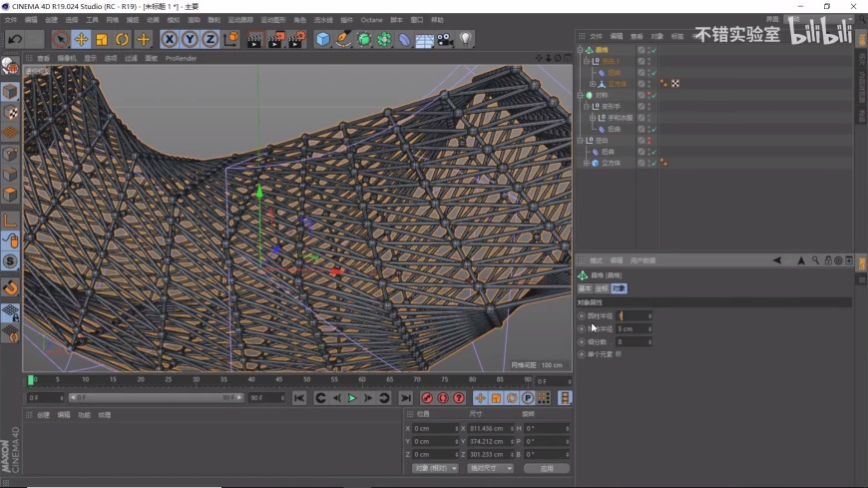Click the Camera icon in the toolbar
Viewport: 868px width, 488px height.
point(445,39)
